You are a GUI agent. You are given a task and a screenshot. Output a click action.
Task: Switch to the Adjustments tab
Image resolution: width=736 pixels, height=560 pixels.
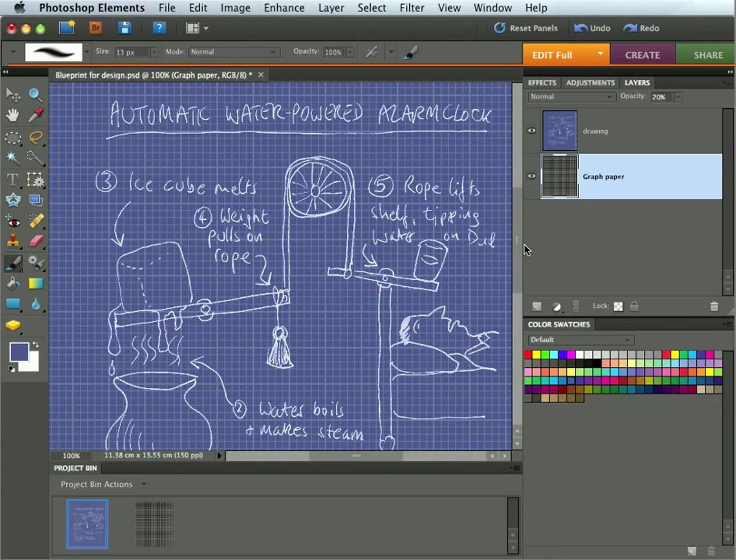click(x=590, y=83)
